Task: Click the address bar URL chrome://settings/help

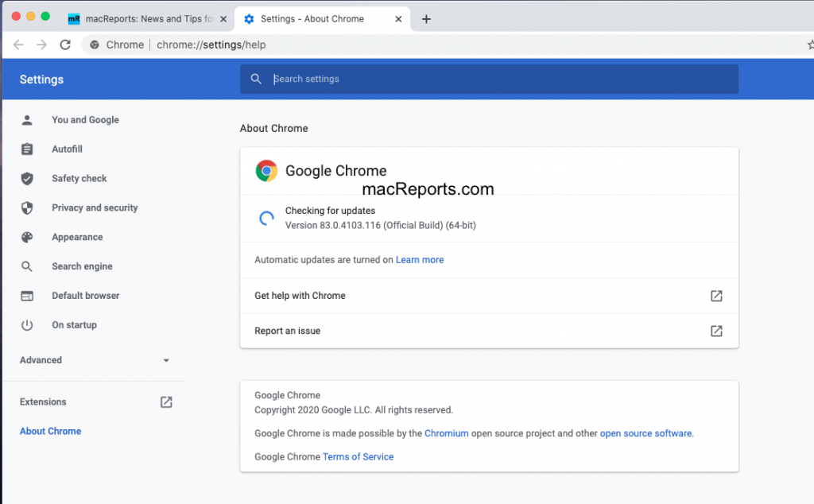Action: 211,45
